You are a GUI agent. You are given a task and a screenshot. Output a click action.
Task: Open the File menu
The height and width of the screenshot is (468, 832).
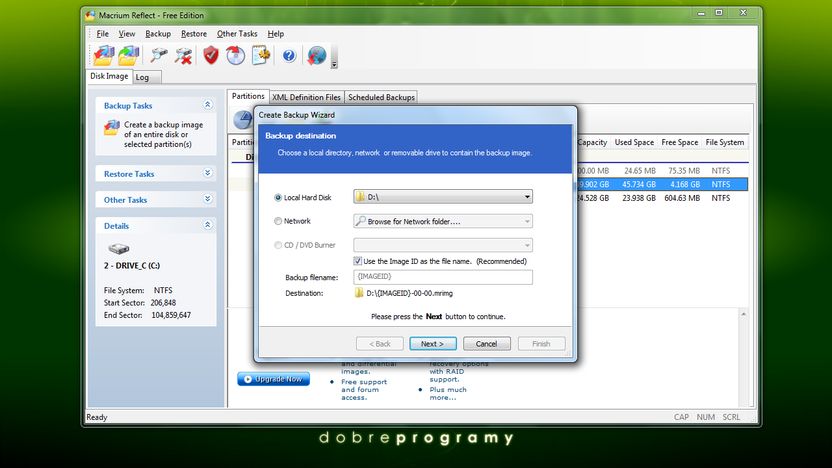tap(102, 33)
